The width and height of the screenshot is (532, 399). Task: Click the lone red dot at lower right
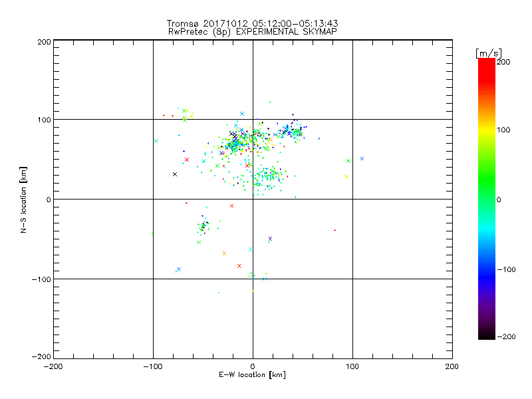pyautogui.click(x=334, y=230)
